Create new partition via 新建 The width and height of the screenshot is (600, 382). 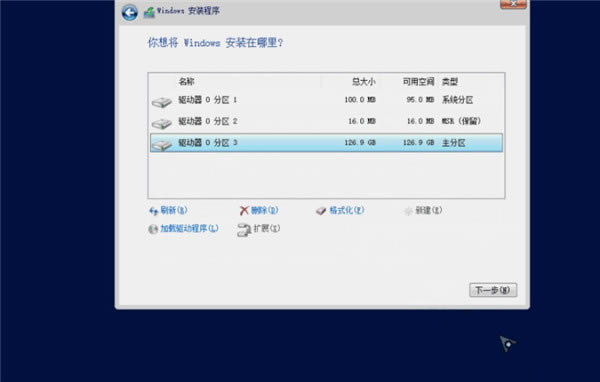(429, 210)
